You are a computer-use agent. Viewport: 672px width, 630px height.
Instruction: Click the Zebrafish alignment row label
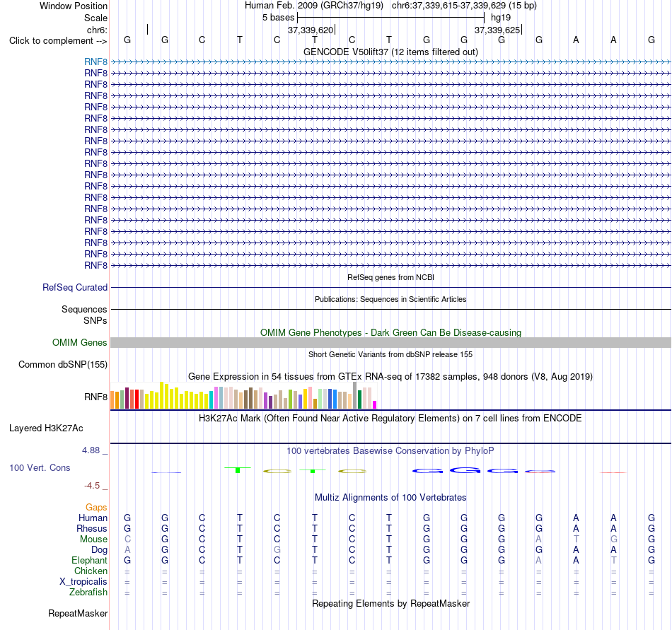(x=88, y=592)
